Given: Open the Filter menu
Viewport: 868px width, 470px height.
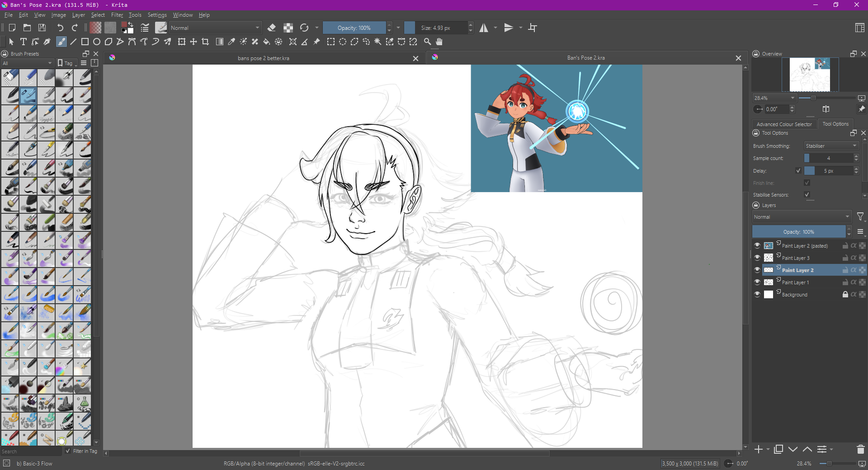Looking at the screenshot, I should (117, 15).
